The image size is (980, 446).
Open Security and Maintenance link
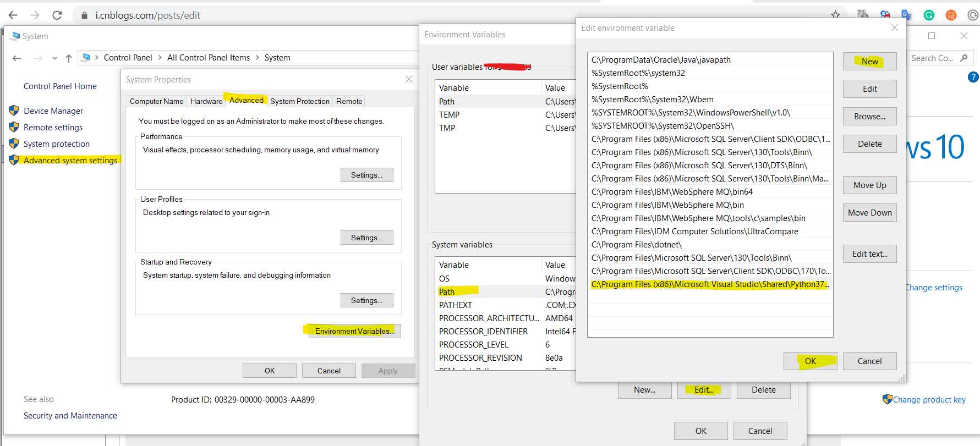click(70, 416)
